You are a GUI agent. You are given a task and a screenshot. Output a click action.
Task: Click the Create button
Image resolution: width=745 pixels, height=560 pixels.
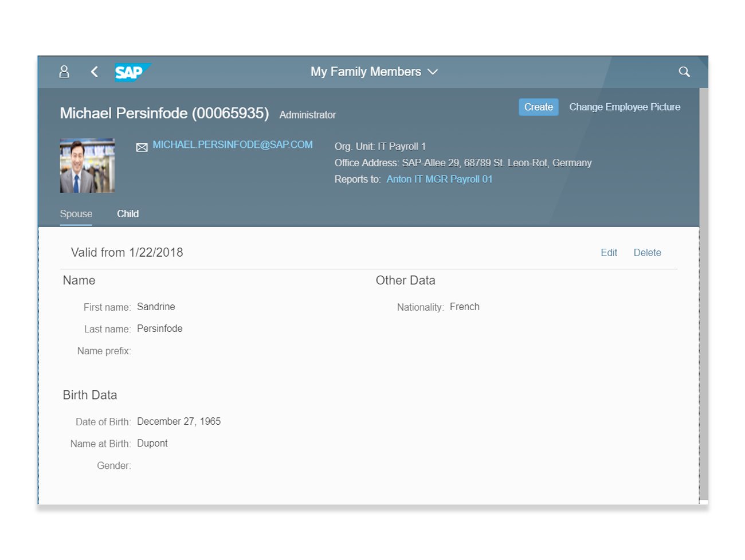click(x=539, y=107)
